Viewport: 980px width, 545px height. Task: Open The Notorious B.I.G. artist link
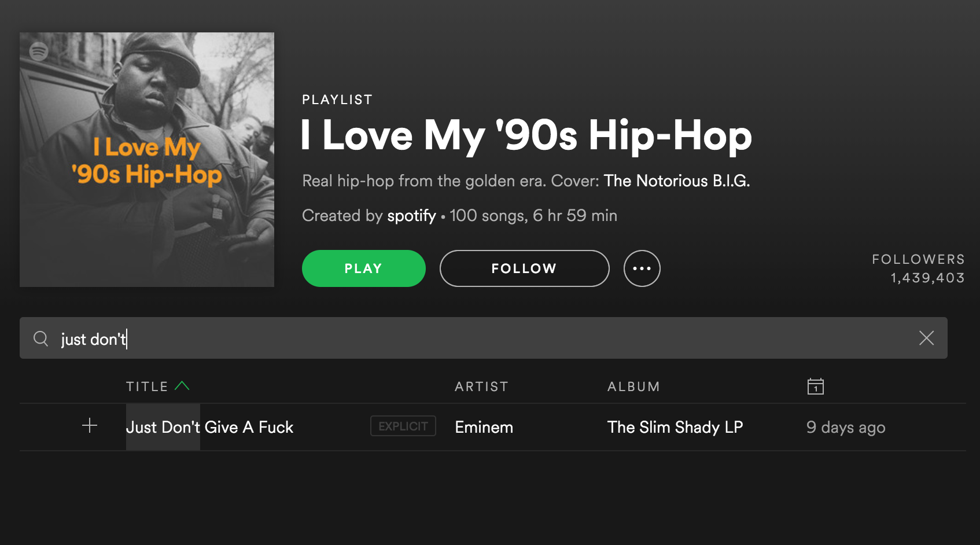[x=676, y=181]
